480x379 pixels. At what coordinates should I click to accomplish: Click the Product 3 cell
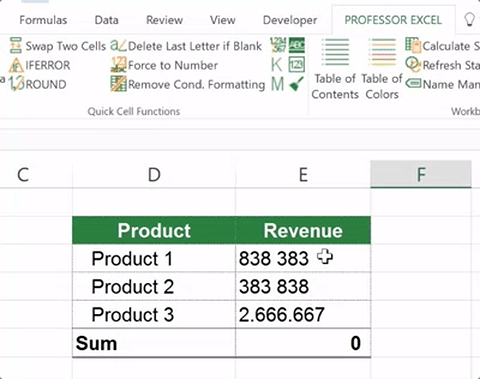pyautogui.click(x=154, y=314)
